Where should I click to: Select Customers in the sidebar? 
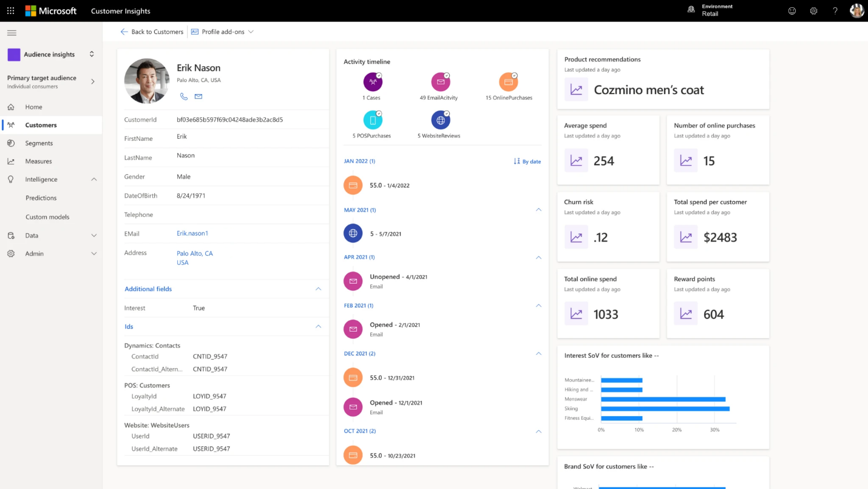(51, 125)
